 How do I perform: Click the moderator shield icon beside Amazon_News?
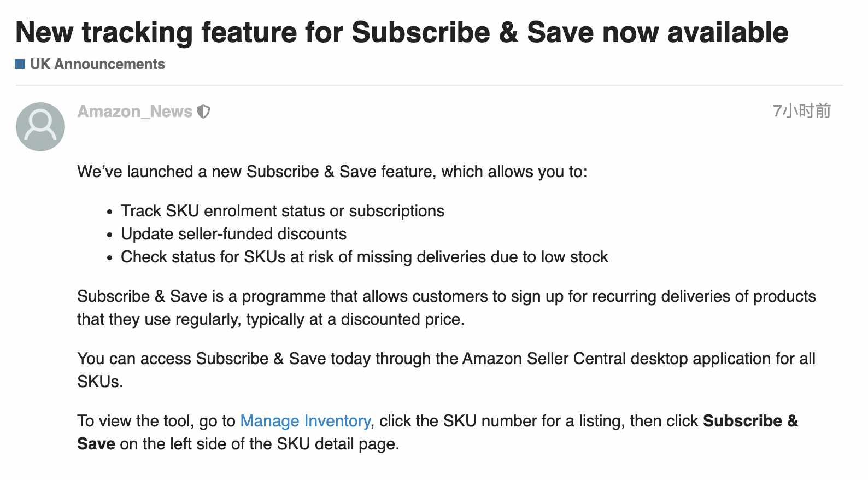point(203,112)
